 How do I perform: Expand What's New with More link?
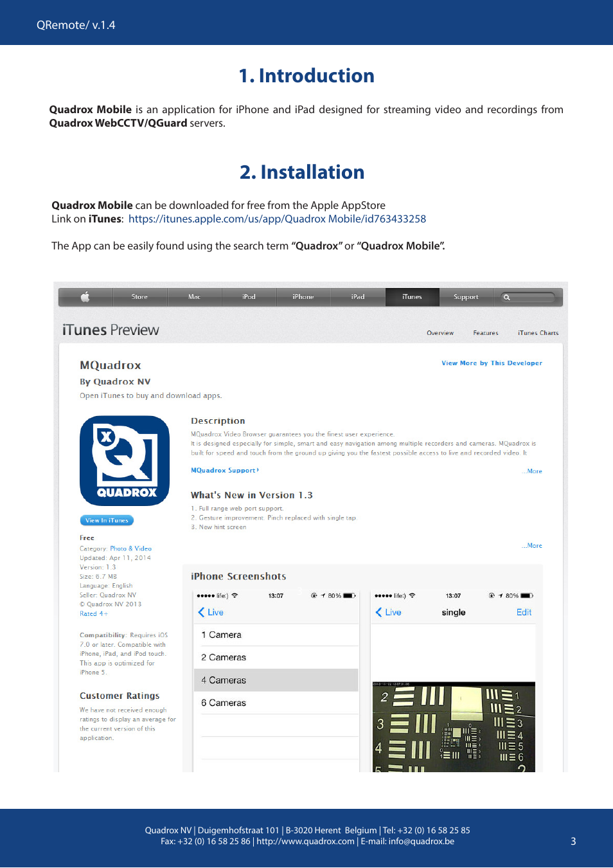(x=533, y=546)
